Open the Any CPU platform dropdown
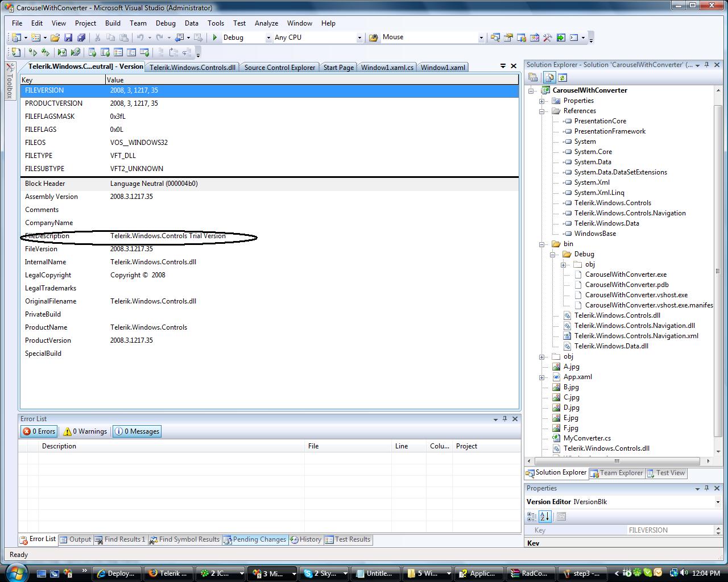Screen dimensions: 728x582 tap(359, 38)
